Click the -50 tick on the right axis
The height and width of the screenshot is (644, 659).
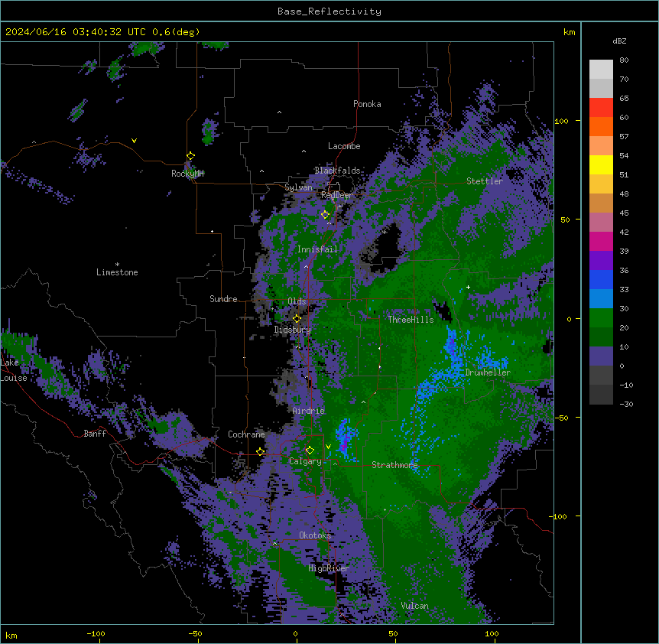[x=561, y=418]
